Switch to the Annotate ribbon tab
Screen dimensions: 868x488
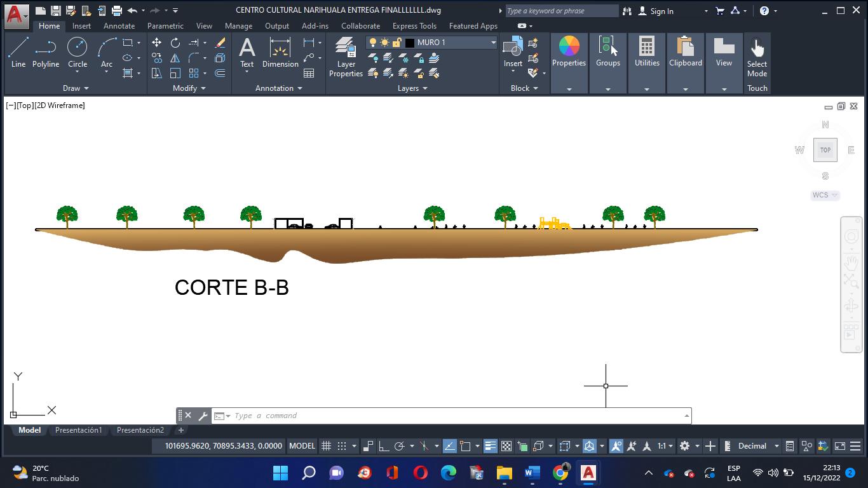pos(119,26)
